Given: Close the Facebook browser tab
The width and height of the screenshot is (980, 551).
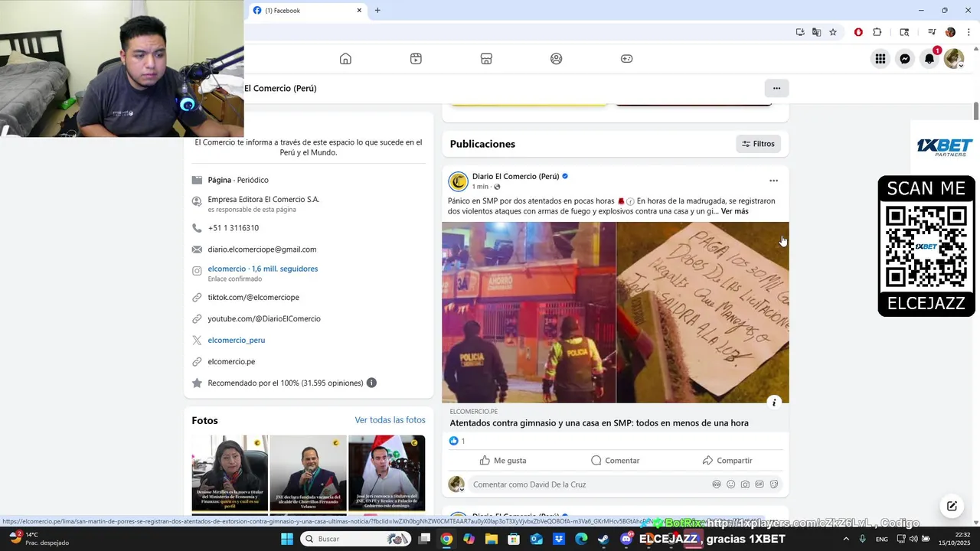Looking at the screenshot, I should pyautogui.click(x=359, y=11).
